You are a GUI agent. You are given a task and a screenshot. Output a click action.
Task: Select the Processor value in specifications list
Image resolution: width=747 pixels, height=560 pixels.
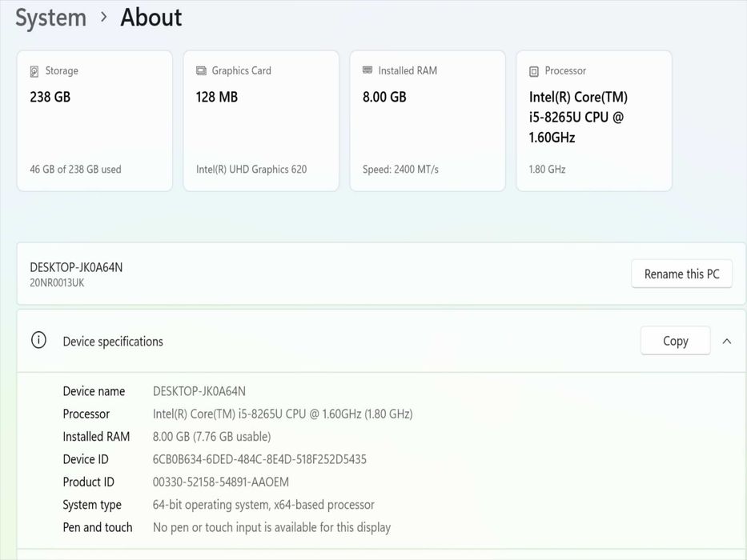[283, 414]
